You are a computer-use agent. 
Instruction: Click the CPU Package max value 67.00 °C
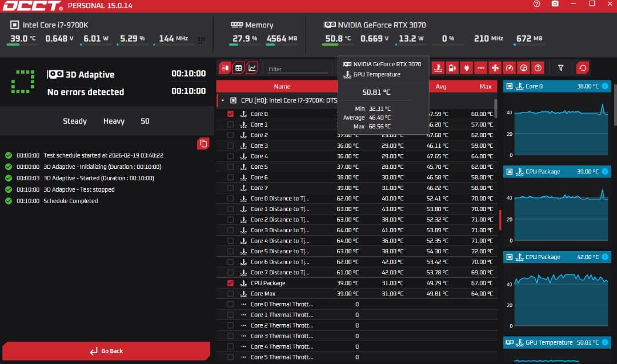(x=482, y=283)
